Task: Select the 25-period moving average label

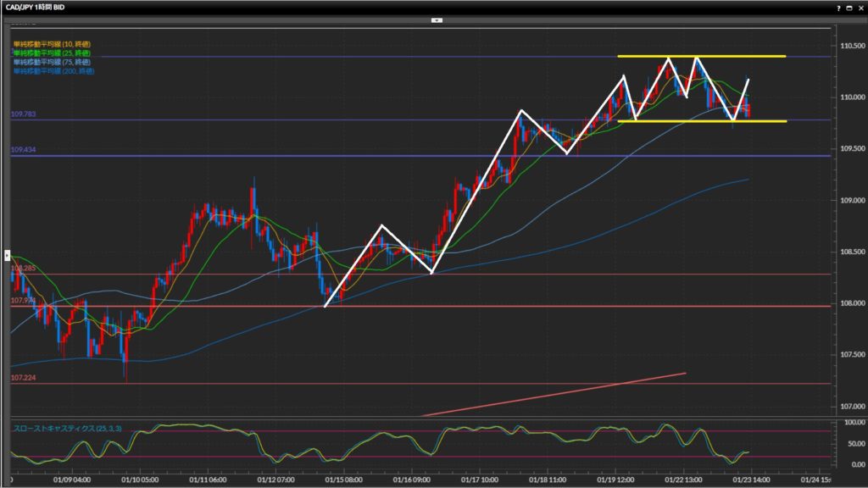Action: pyautogui.click(x=53, y=53)
